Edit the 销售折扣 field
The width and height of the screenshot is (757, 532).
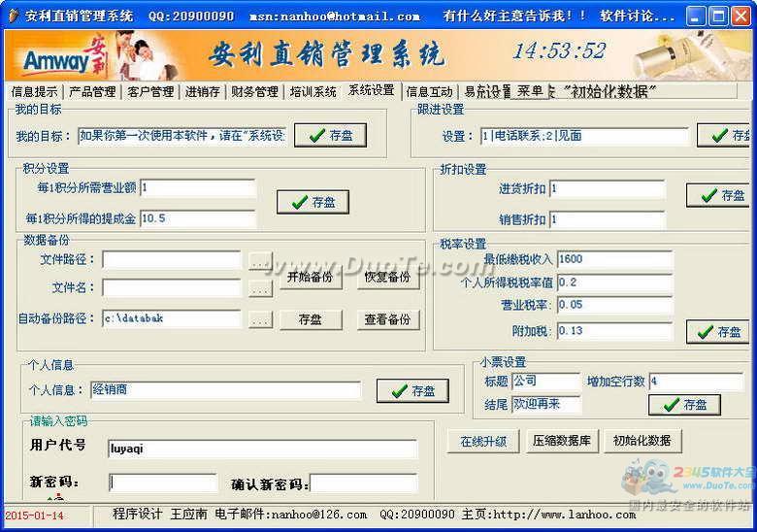(x=608, y=219)
